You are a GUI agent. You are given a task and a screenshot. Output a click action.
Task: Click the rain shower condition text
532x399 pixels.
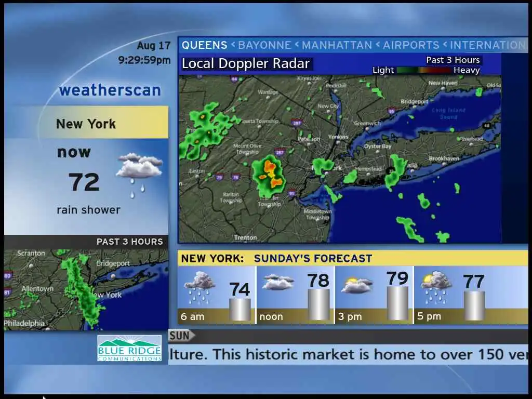click(x=88, y=210)
